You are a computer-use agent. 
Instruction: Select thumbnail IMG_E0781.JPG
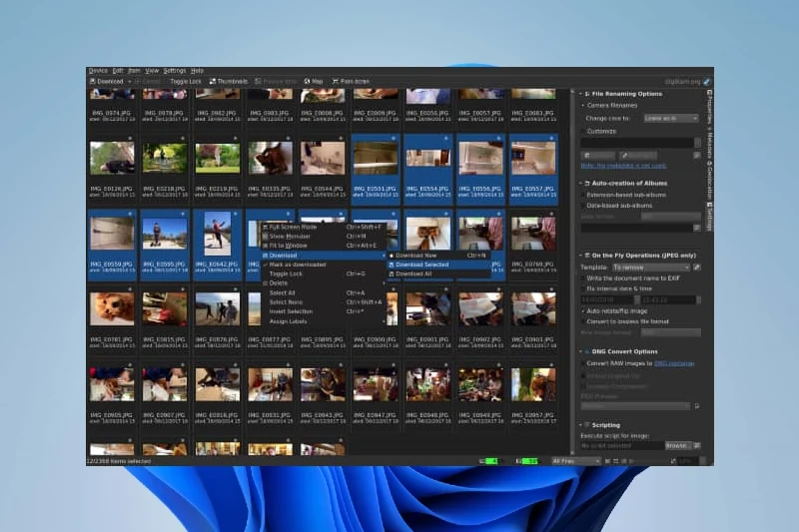[112, 309]
